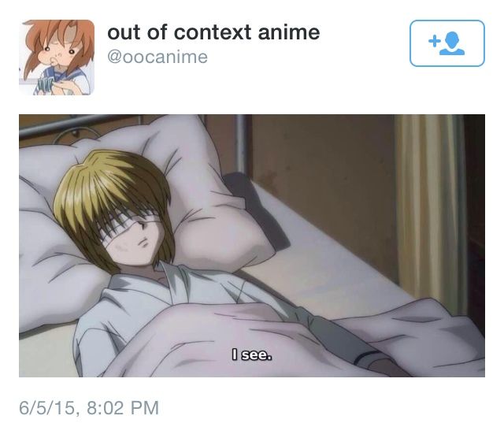Click the time '8:02 PM' in timestamp
504x438 pixels.
[123, 408]
